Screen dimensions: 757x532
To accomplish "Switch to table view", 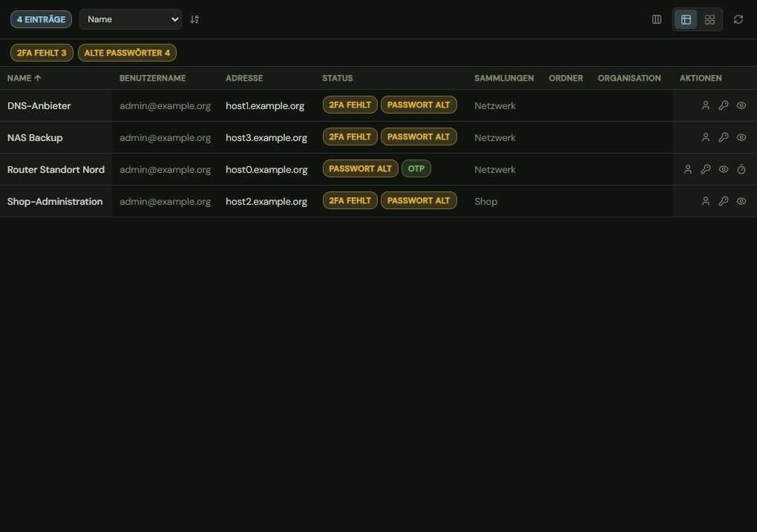I will [686, 19].
